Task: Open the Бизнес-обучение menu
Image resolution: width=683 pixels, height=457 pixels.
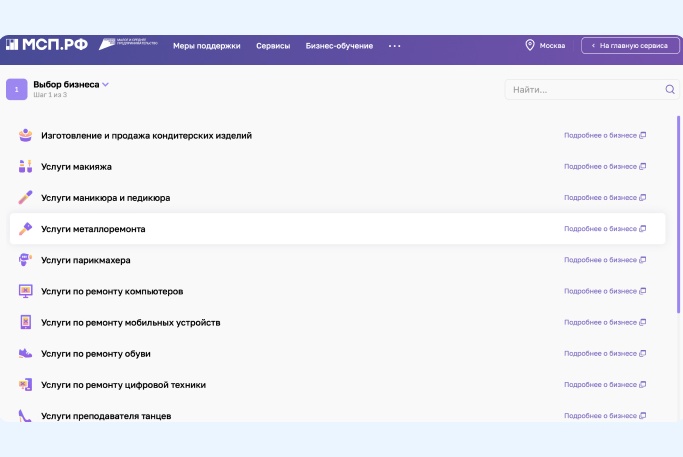Action: tap(339, 46)
